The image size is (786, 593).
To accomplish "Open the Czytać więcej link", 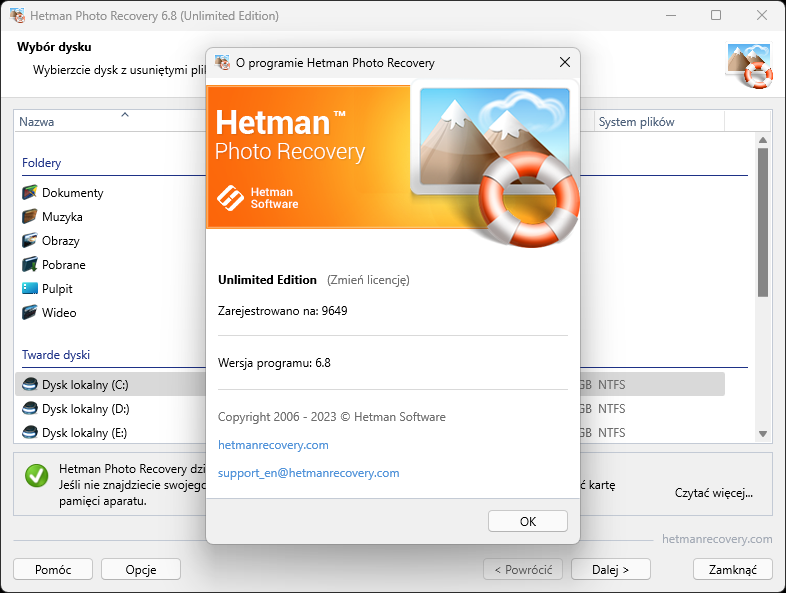I will pos(714,493).
